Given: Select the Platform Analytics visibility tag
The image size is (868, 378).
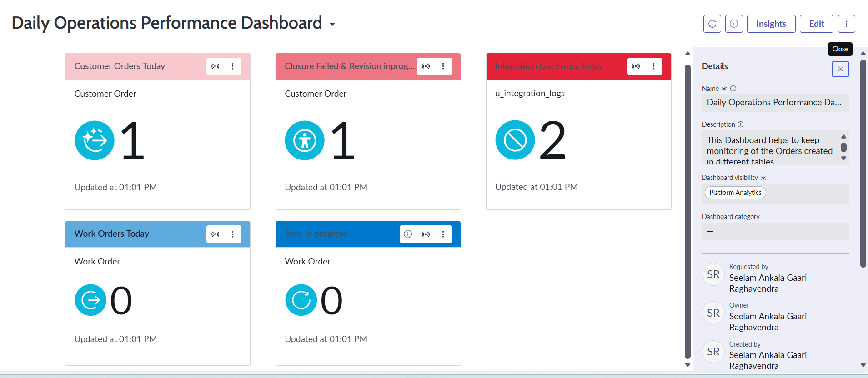Looking at the screenshot, I should coord(735,193).
